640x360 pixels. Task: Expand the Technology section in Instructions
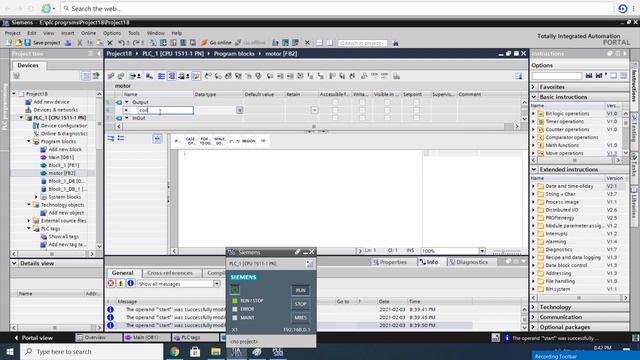click(x=533, y=307)
